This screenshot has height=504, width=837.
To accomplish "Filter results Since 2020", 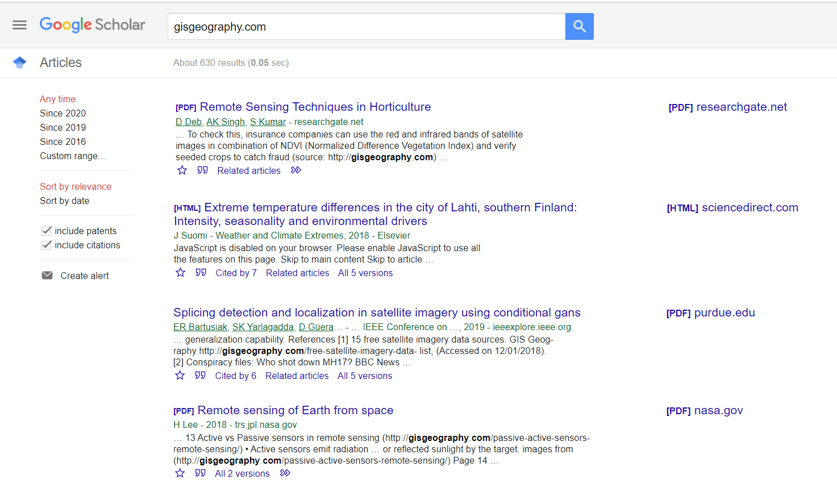I will [x=63, y=113].
